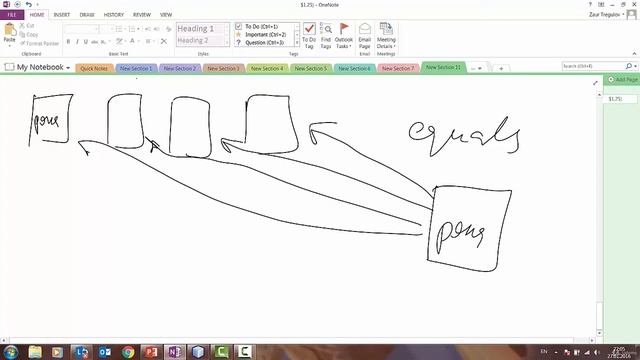The width and height of the screenshot is (640, 360).
Task: Click the Search (Ctrl+E) input field
Action: coord(593,66)
